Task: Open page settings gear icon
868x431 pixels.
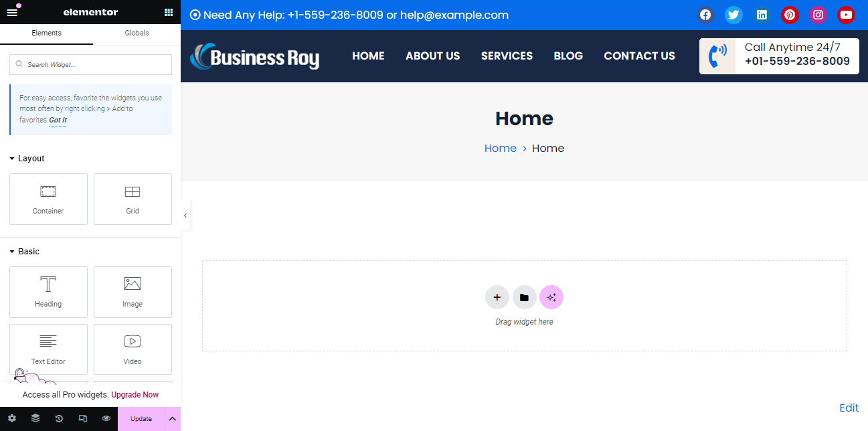Action: (12, 418)
